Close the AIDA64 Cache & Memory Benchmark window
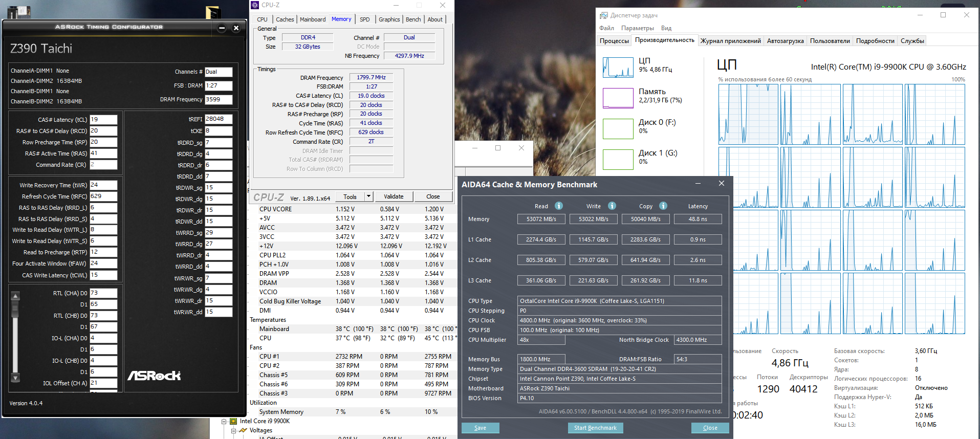The image size is (980, 439). (x=722, y=184)
